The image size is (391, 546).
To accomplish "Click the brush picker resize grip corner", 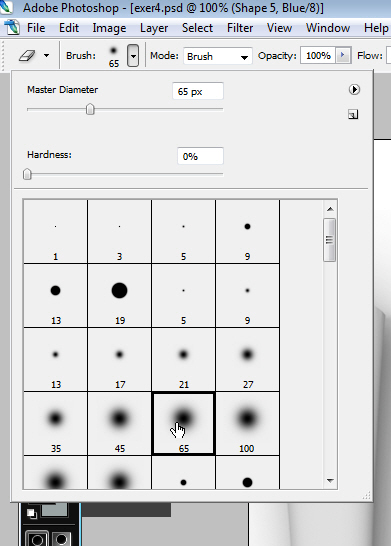I will (x=367, y=496).
